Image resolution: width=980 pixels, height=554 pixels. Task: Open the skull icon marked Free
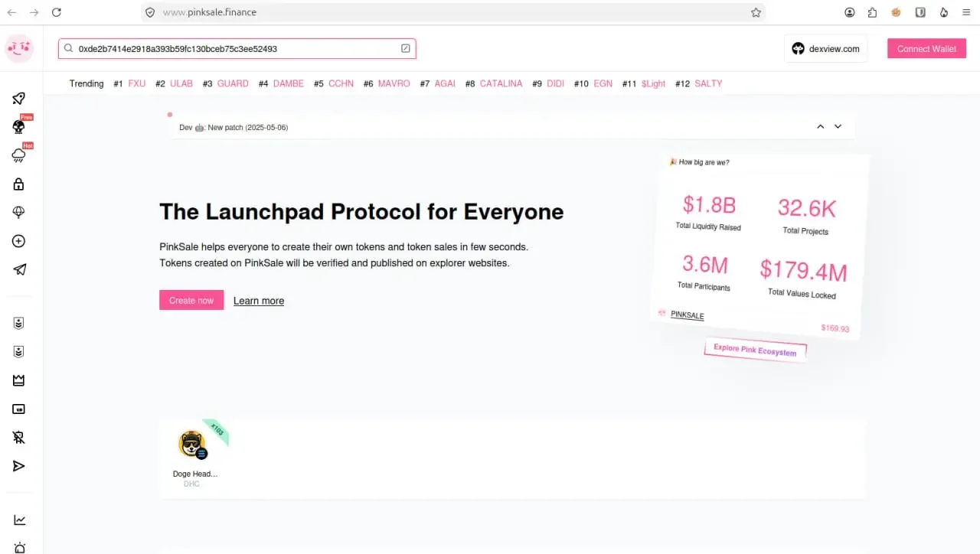coord(19,126)
